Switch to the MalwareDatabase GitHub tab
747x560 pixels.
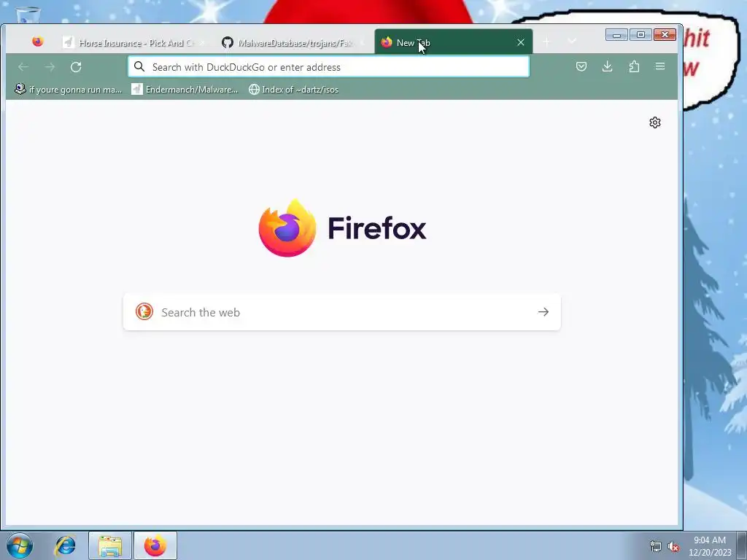(293, 42)
